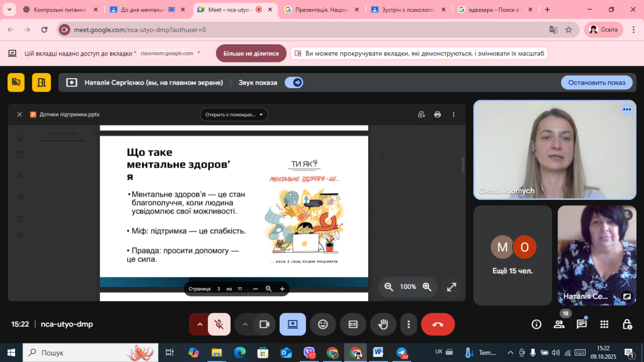Open the emoji reactions button
The width and height of the screenshot is (644, 362).
[x=323, y=324]
